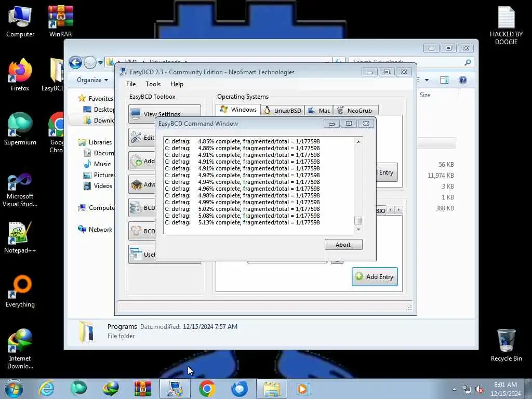The height and width of the screenshot is (399, 532).
Task: Open the Windows Start menu
Action: click(14, 389)
